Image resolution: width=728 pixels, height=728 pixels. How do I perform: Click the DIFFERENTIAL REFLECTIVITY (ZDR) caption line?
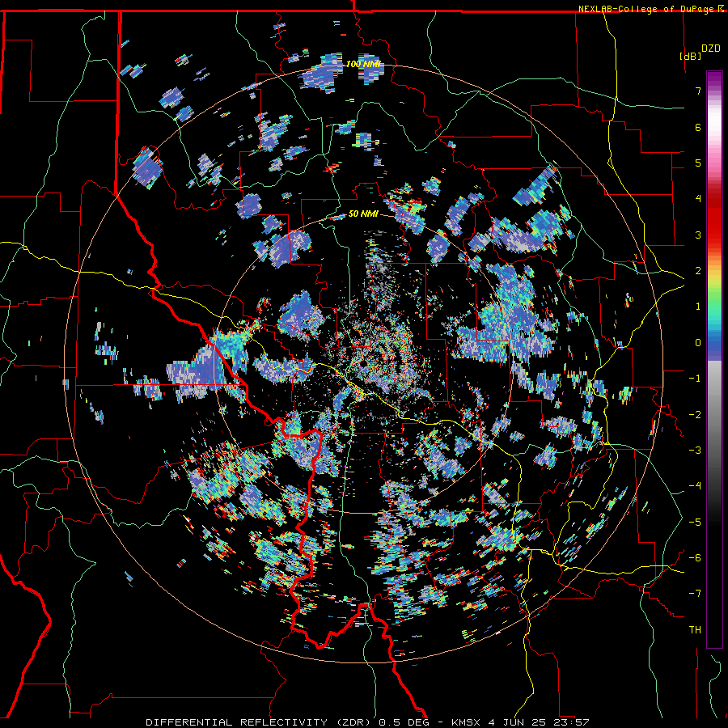pyautogui.click(x=367, y=722)
